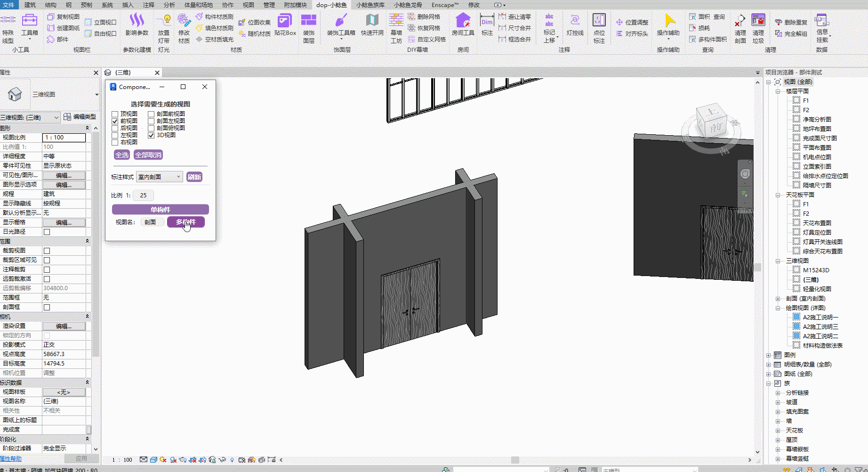Screen dimensions: 868x472
Task: Expand the 图纸 (全部) tree node
Action: (769, 374)
